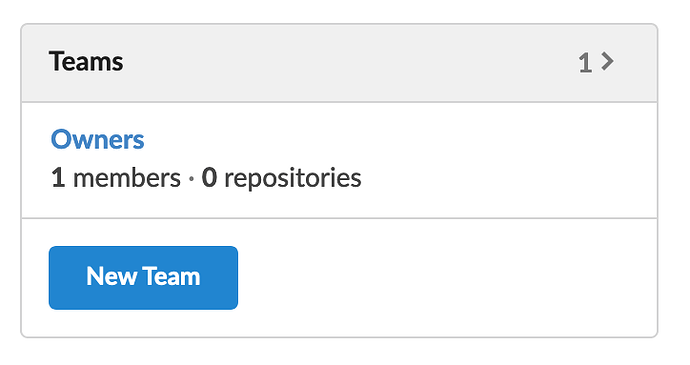Click the '1 >' teams counter link
This screenshot has width=690, height=365.
pos(596,62)
